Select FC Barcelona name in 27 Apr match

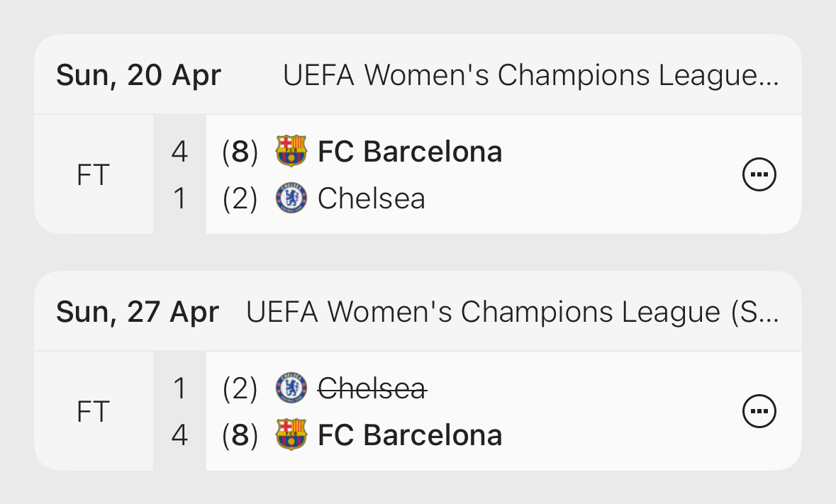tap(410, 435)
